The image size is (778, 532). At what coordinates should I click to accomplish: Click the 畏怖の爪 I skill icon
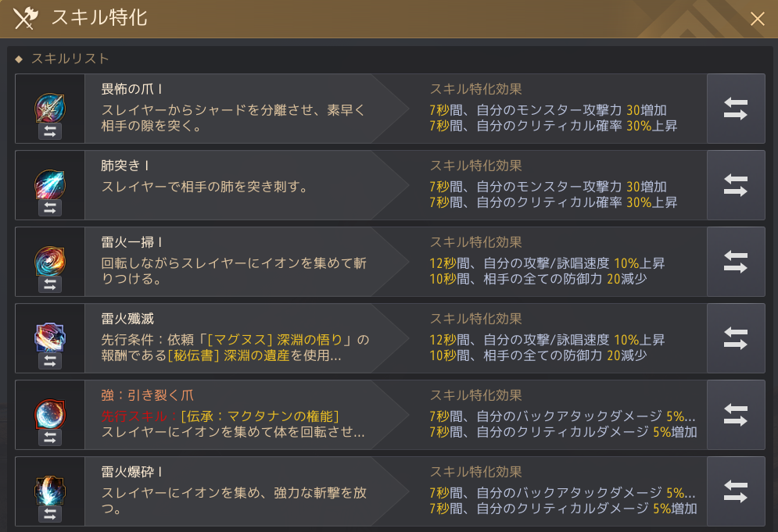tap(49, 105)
